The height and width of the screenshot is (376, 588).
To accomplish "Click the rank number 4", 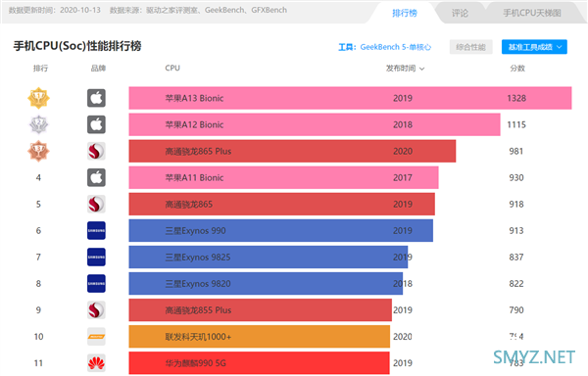I will [38, 177].
